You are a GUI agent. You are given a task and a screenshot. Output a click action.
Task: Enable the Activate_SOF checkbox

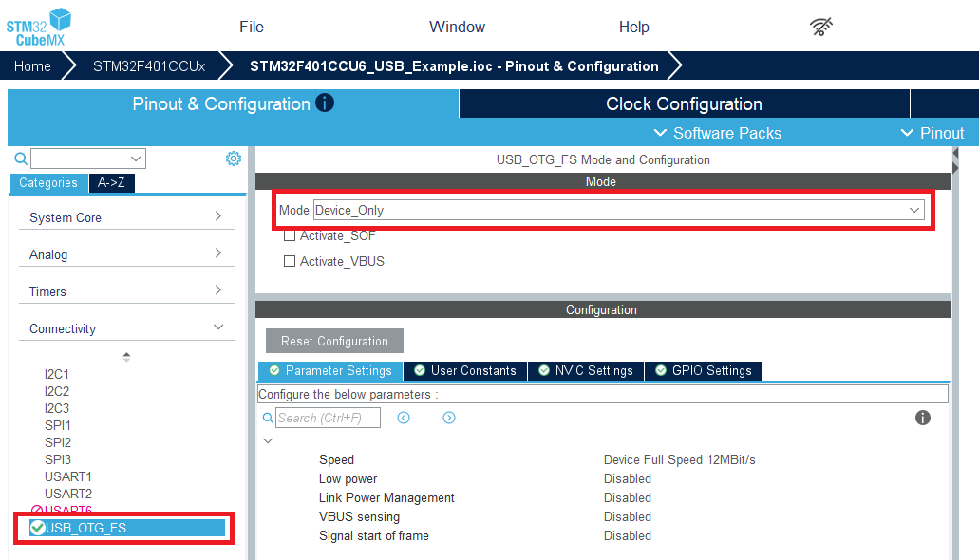[290, 235]
